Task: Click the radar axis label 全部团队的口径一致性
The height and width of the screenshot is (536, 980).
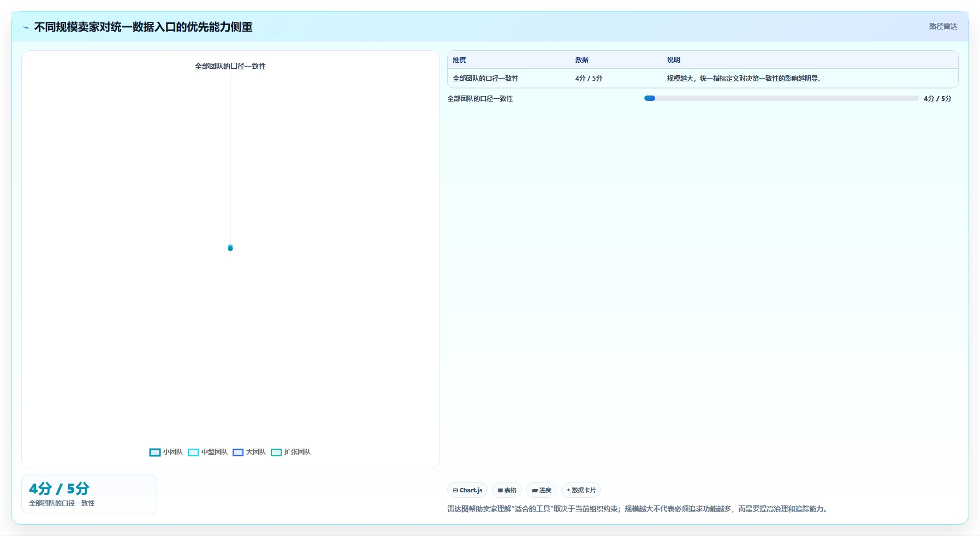Action: click(230, 66)
